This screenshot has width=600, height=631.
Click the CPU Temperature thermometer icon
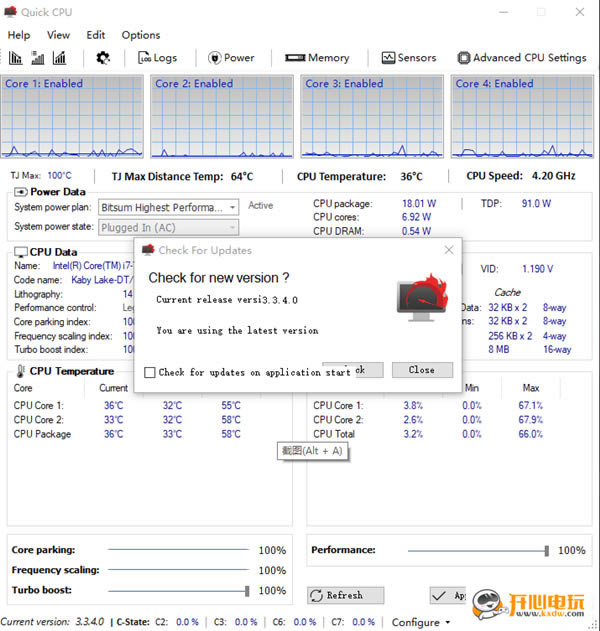(20, 371)
